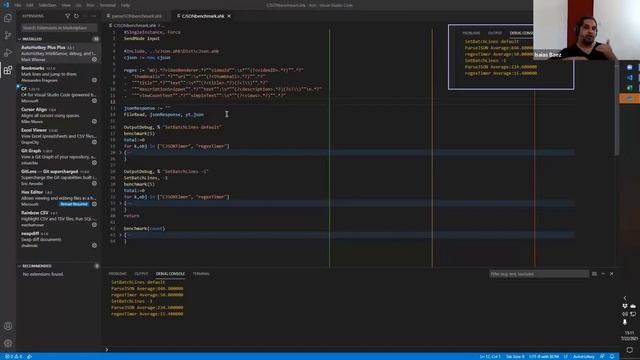This screenshot has width=640, height=360.
Task: Open gear menu for Cursor Align extension
Action: tap(94, 122)
